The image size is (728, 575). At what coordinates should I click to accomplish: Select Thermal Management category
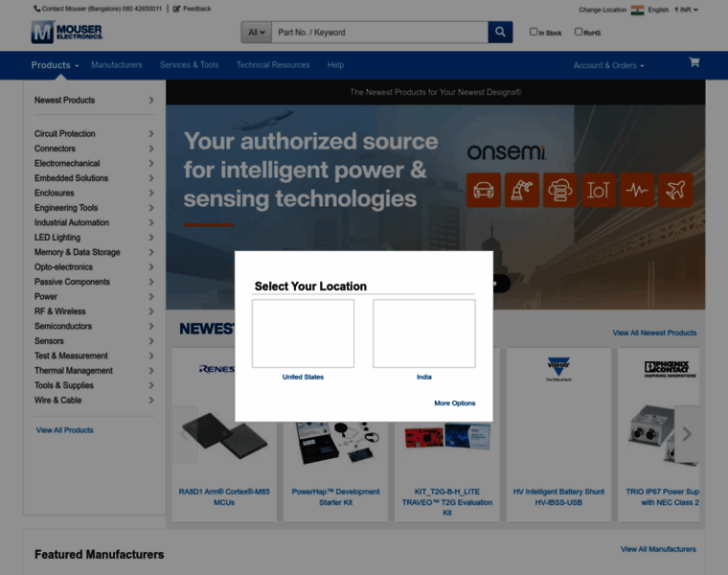pos(74,371)
